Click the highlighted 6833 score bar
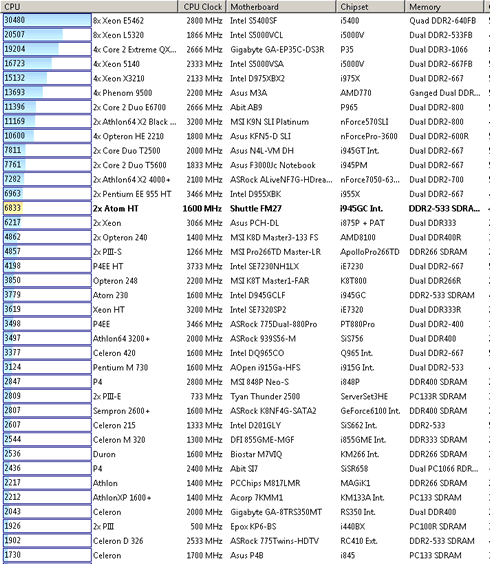Screen dimensions: 490x564 pos(47,208)
